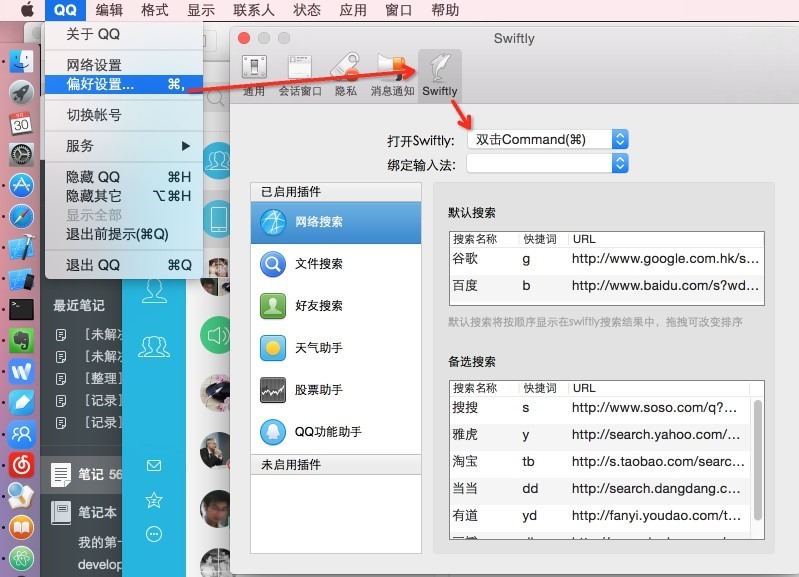This screenshot has height=577, width=799.
Task: Open the 绑定输入法 dropdown
Action: (547, 164)
